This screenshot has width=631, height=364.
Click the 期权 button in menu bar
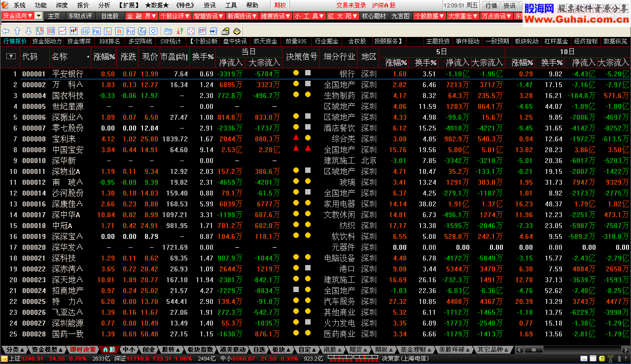coord(280,5)
